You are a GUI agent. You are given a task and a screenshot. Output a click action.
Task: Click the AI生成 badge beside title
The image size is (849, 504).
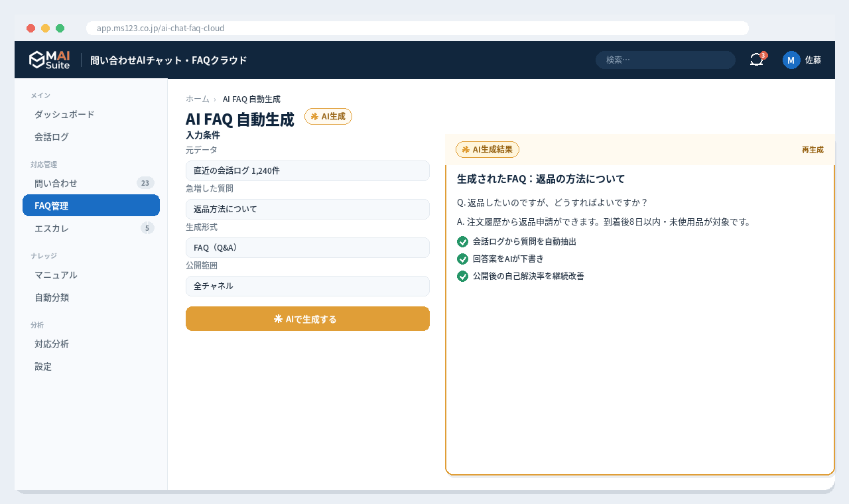click(328, 116)
